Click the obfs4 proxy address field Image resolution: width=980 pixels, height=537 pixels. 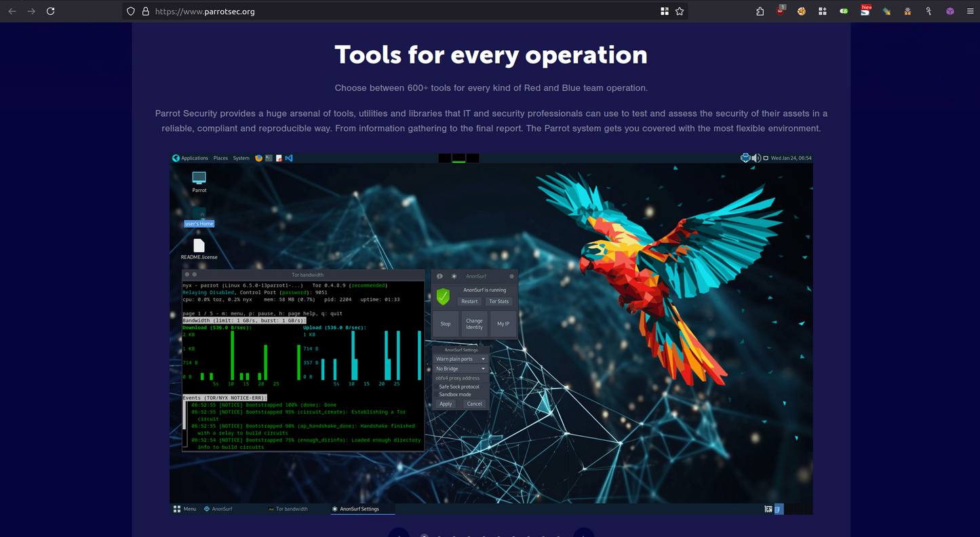[460, 378]
